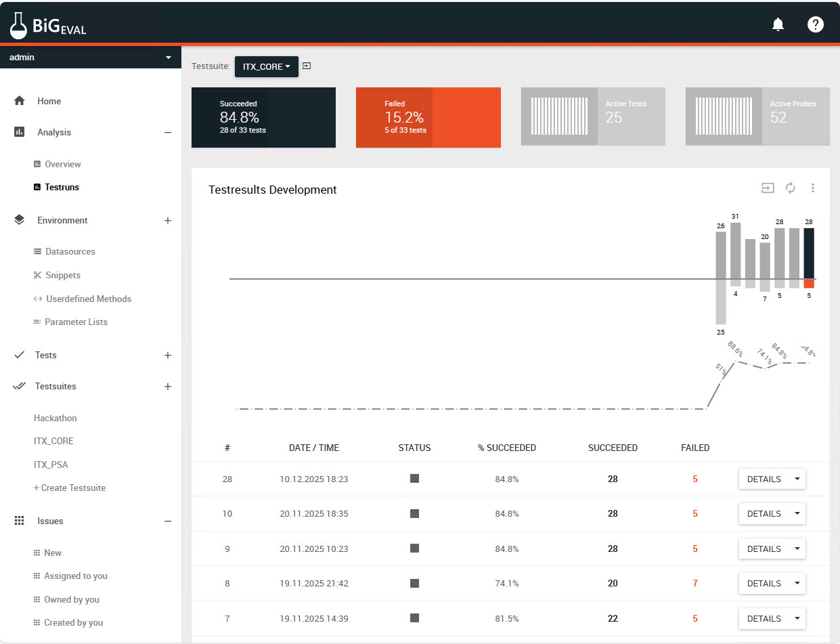This screenshot has width=840, height=644.
Task: Open the DETAILS dropdown arrow for run 28
Action: click(x=797, y=479)
